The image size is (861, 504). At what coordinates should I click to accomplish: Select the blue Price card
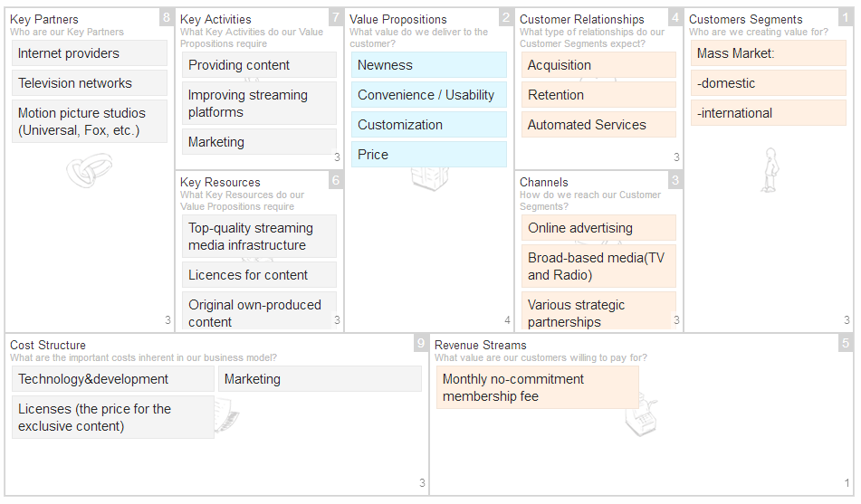click(428, 155)
